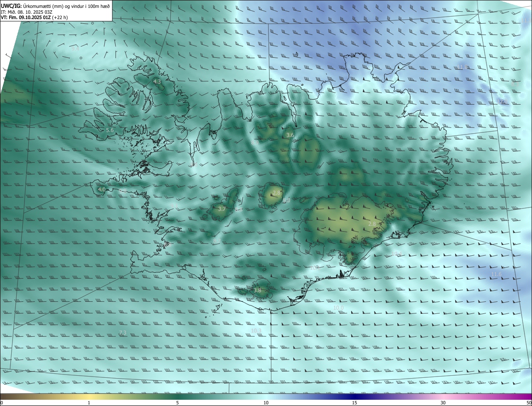
Task: Click the 50 tick on the color scale
Action: [529, 403]
